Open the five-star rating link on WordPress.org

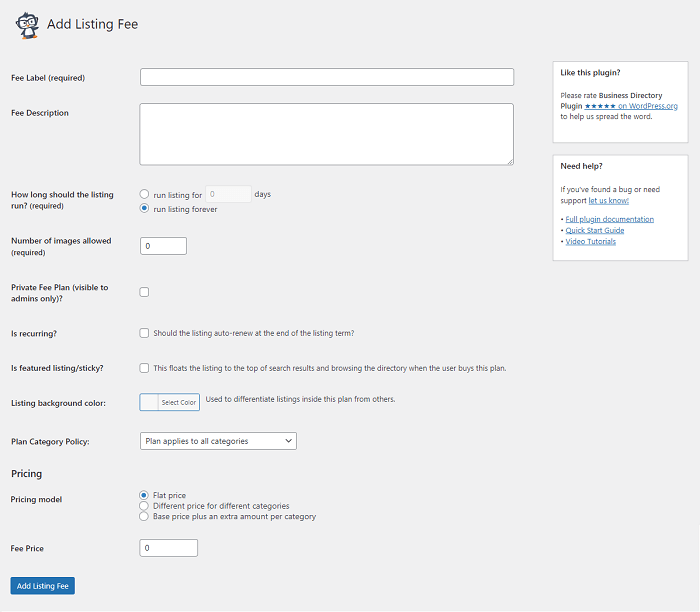(x=631, y=106)
